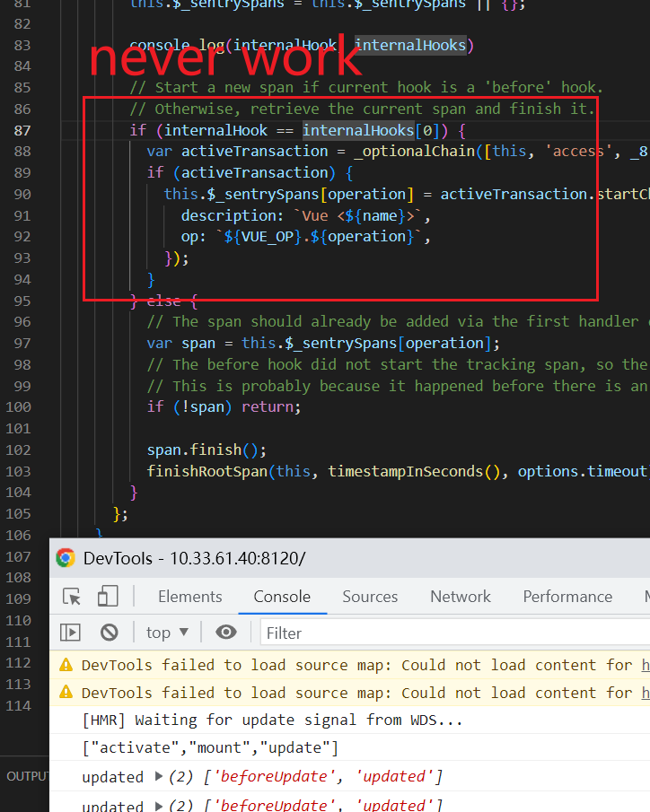Show the console sidebar

pos(70,633)
